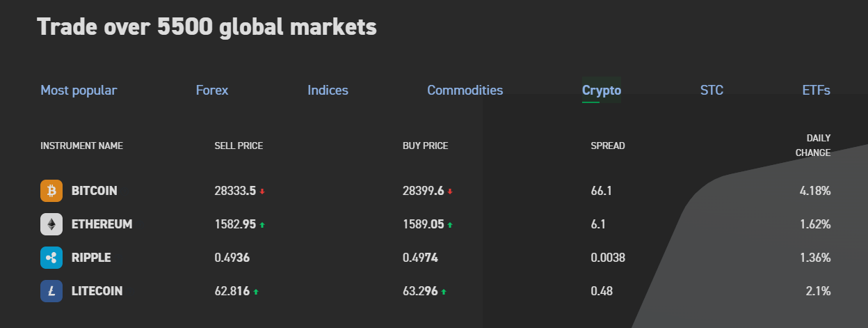Switch to the ETFs tab
Viewport: 868px width, 328px height.
point(816,90)
